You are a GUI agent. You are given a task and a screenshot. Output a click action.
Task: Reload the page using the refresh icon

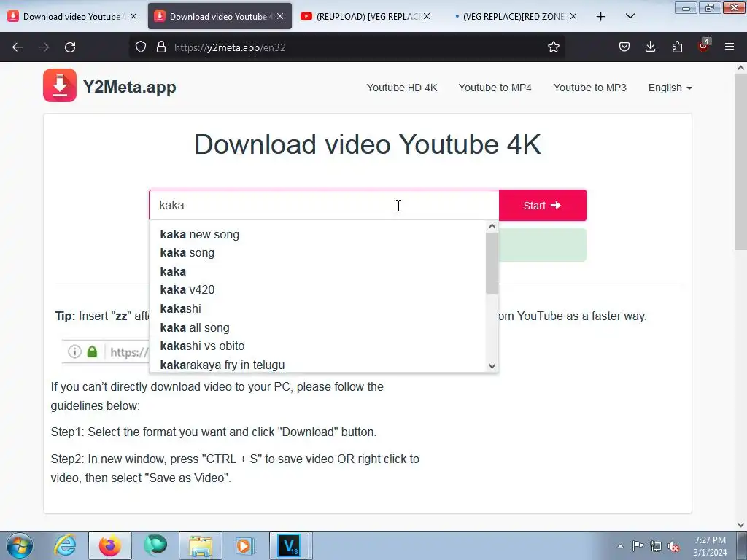click(x=70, y=47)
